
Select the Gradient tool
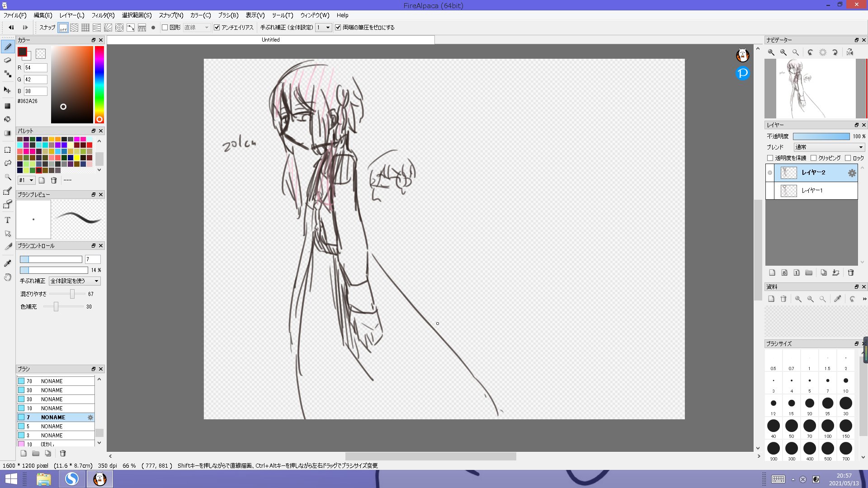click(8, 133)
